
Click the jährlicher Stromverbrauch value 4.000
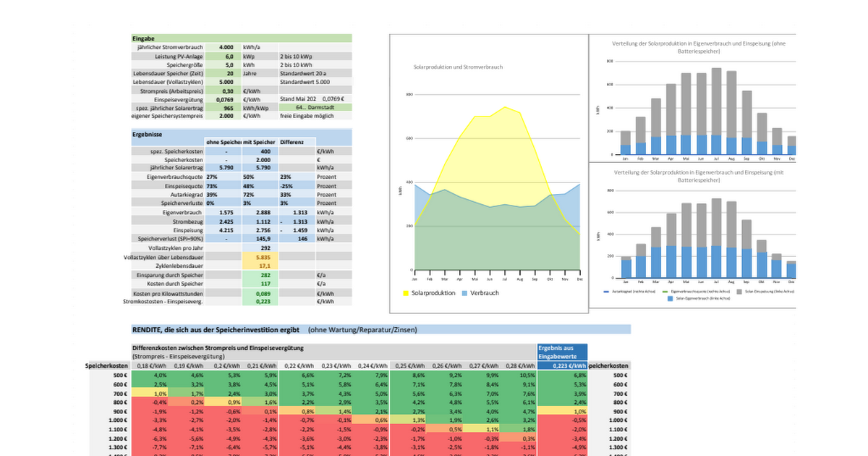coord(224,47)
